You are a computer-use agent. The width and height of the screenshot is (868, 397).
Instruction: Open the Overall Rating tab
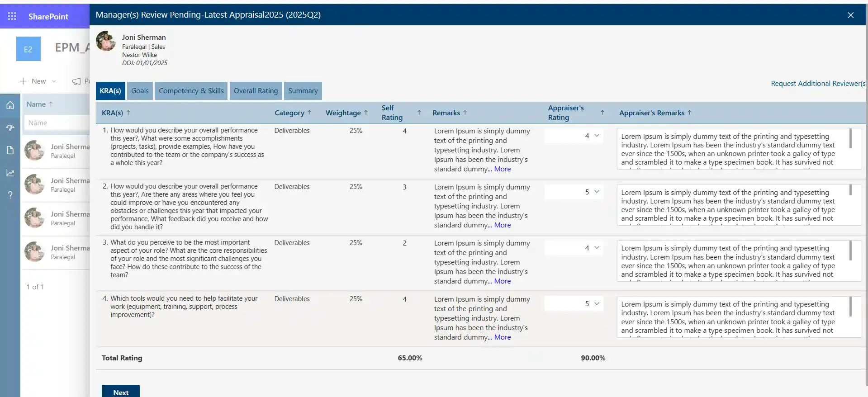(256, 91)
